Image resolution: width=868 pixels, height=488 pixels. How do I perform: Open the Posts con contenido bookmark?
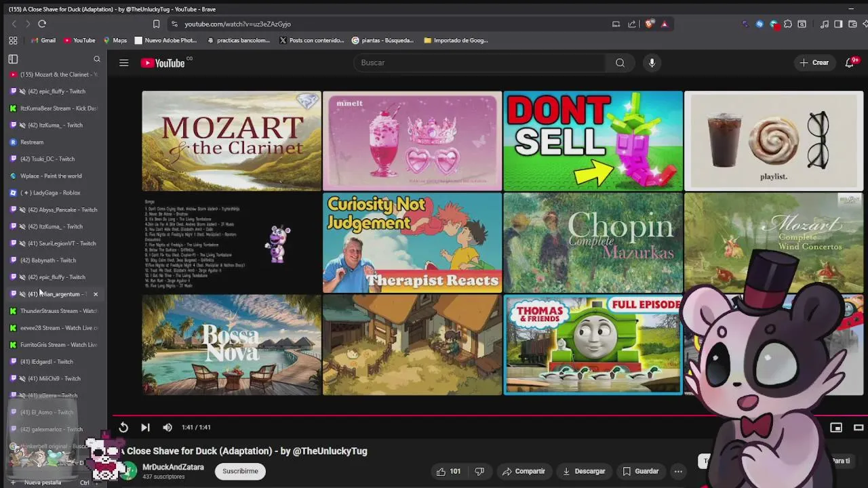312,40
